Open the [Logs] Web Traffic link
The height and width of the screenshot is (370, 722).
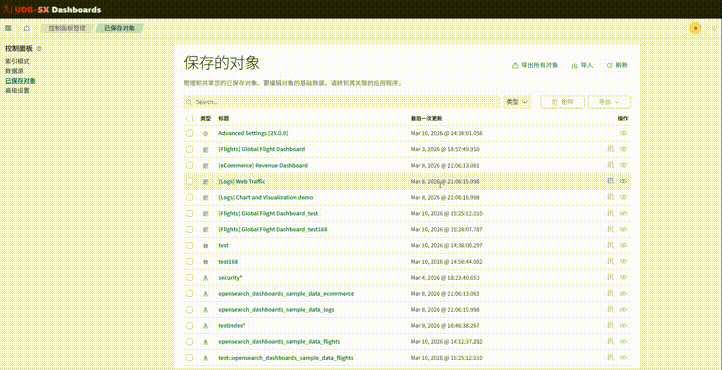coord(242,181)
